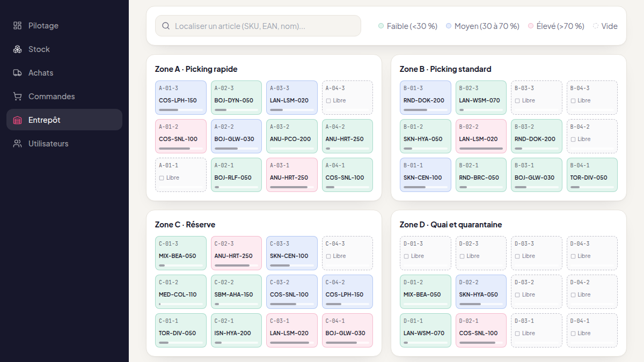Tick the Libre checkbox in A-01-1
Viewport: 644px width, 362px height.
coord(162,178)
